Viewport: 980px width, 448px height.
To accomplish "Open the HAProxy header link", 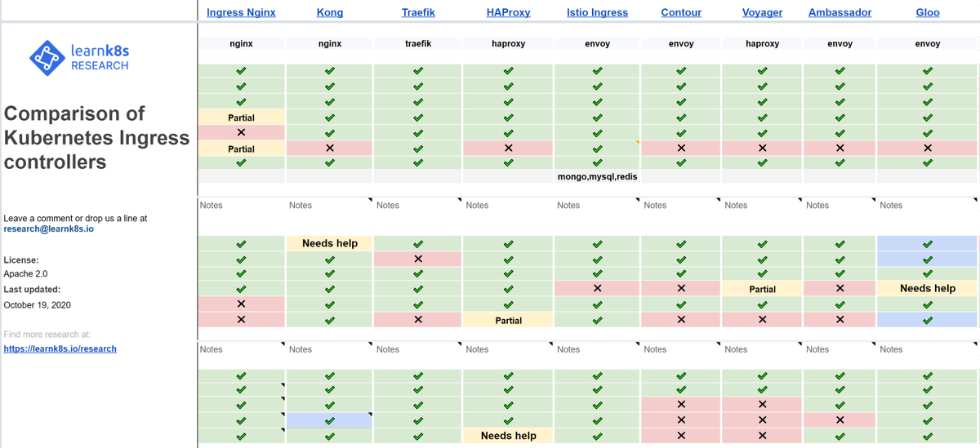I will (508, 12).
